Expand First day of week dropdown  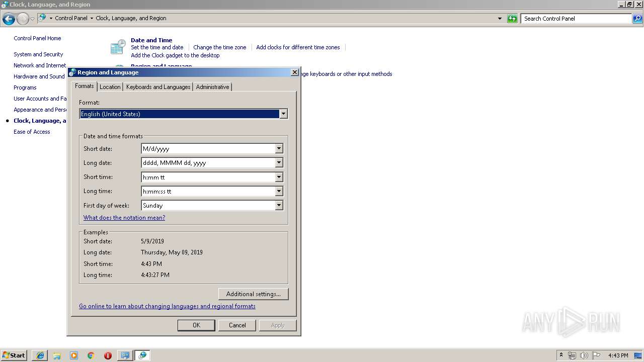tap(279, 205)
